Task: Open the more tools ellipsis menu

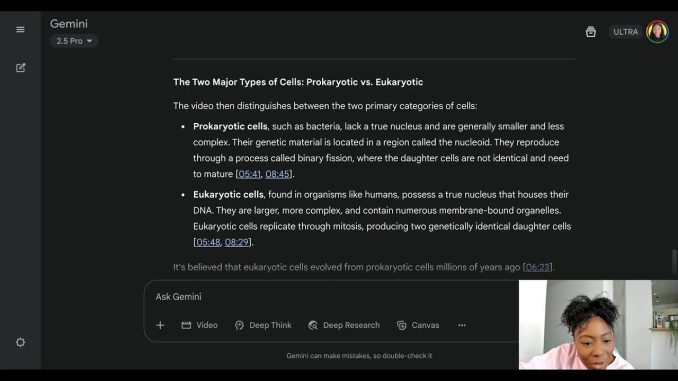Action: (462, 325)
